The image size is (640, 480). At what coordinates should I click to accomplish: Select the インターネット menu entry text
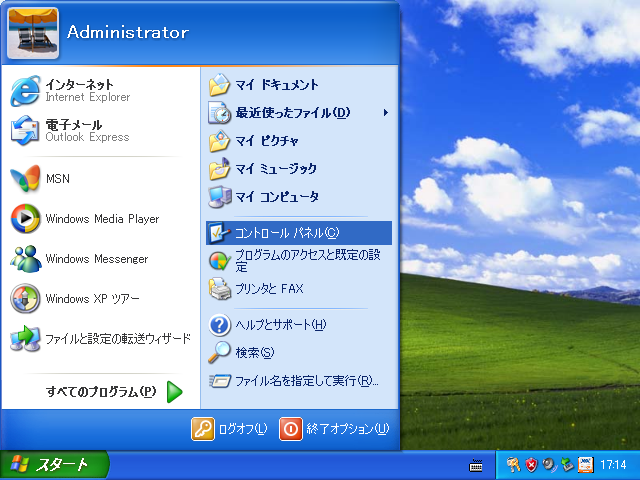point(80,84)
